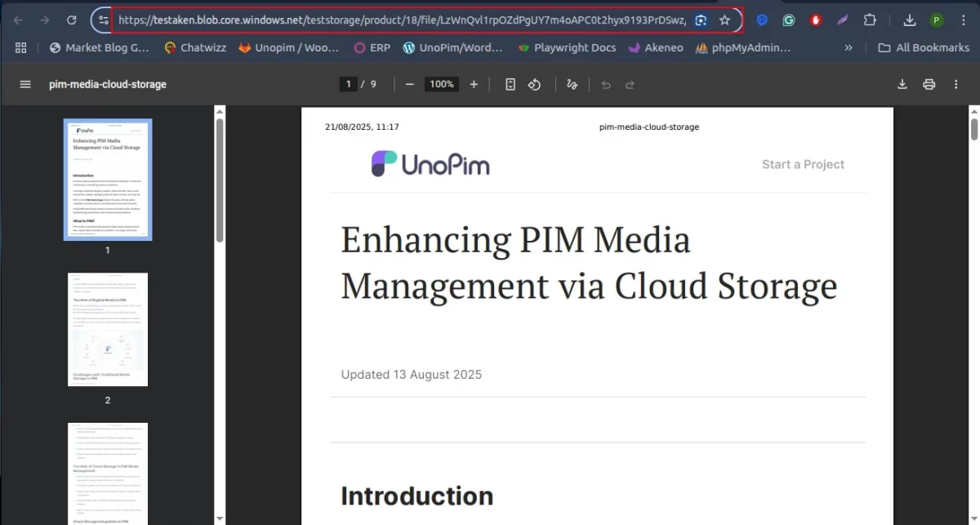Click Start a Project in document header
The width and height of the screenshot is (980, 525).
click(x=803, y=164)
